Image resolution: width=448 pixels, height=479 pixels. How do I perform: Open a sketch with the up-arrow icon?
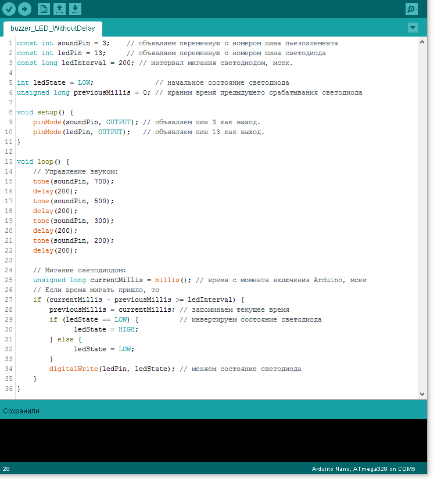[x=59, y=9]
